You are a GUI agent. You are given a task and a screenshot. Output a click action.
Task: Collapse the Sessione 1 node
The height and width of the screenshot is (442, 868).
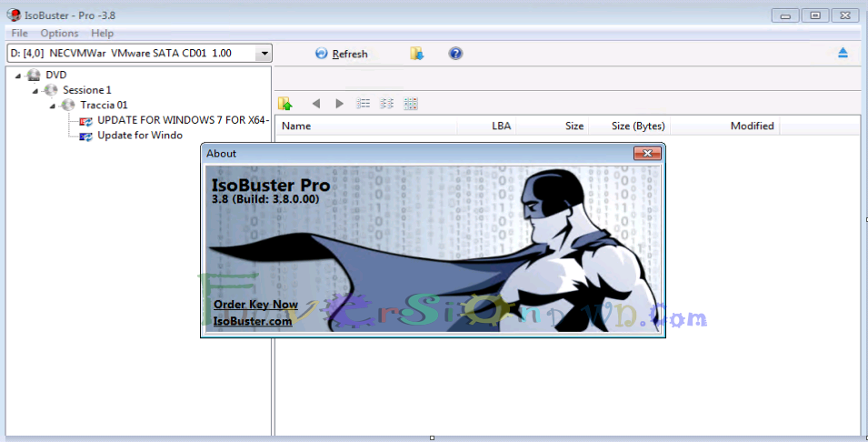[35, 90]
